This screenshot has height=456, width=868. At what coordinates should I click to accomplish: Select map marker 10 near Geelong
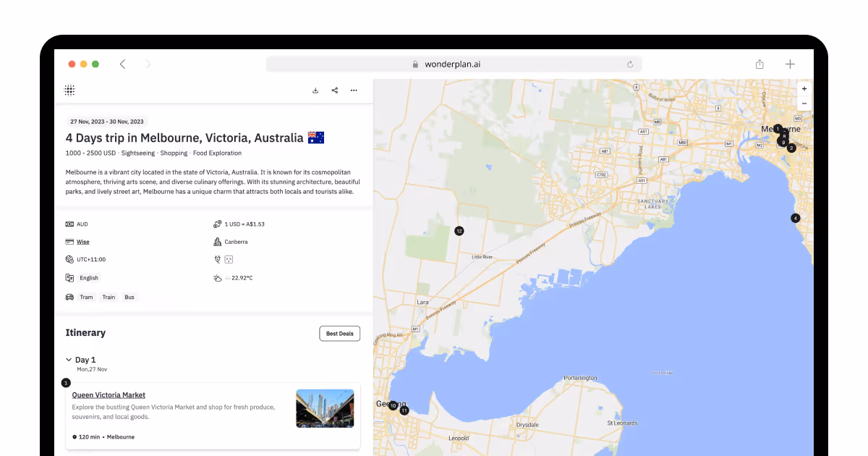393,405
